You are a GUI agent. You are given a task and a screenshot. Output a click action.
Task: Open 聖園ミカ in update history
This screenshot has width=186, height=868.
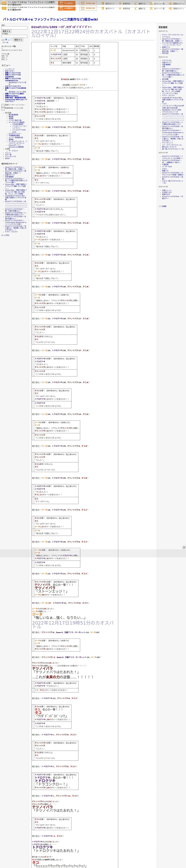[165, 171]
